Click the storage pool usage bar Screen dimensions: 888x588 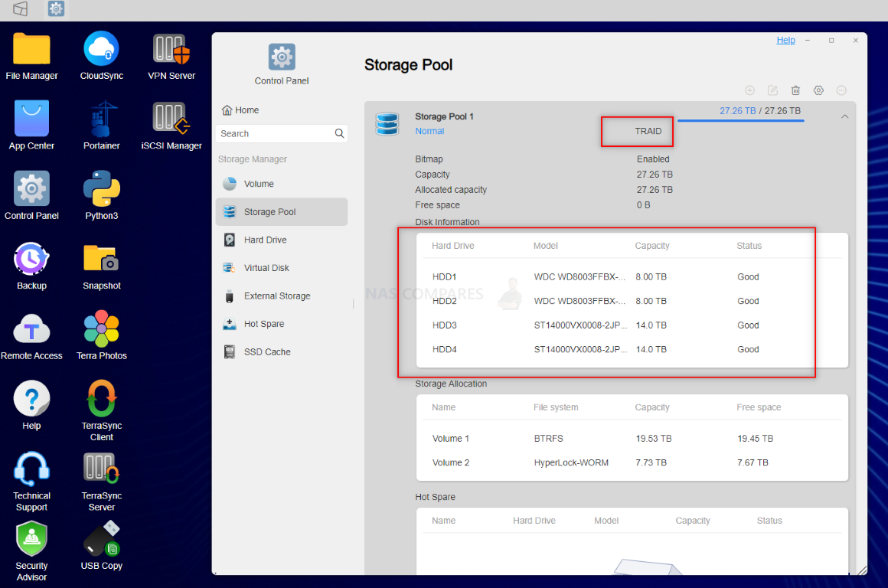741,121
